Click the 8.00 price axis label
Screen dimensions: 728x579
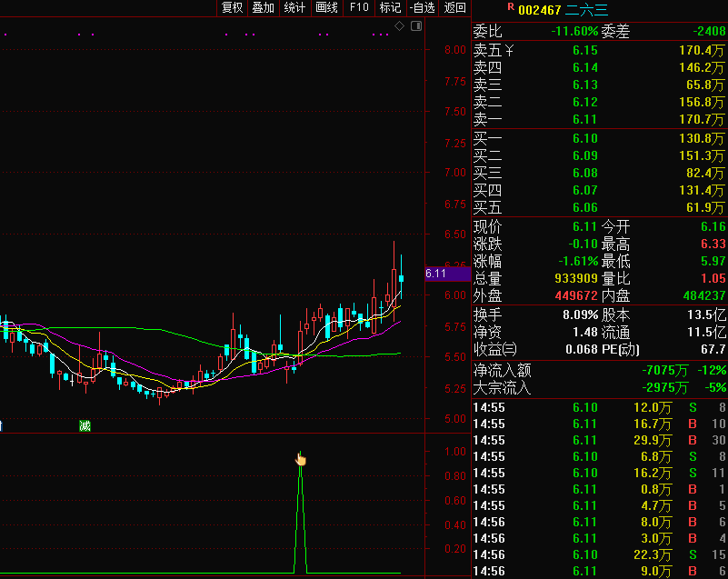pos(455,50)
